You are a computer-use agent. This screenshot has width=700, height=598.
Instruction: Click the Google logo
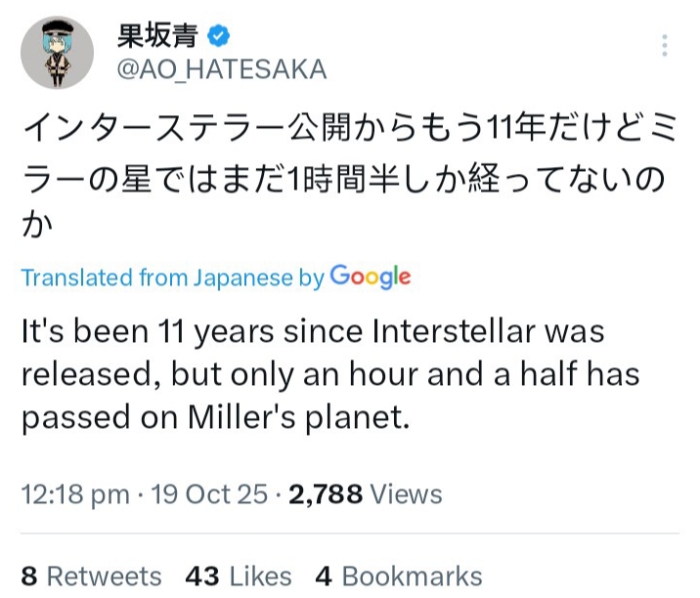[371, 277]
